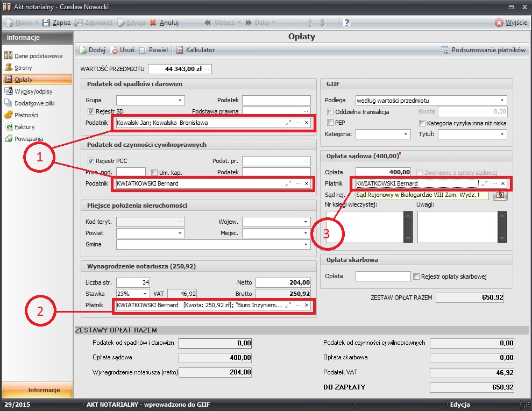Click the Dodaj add icon
The height and width of the screenshot is (411, 532).
click(x=83, y=50)
